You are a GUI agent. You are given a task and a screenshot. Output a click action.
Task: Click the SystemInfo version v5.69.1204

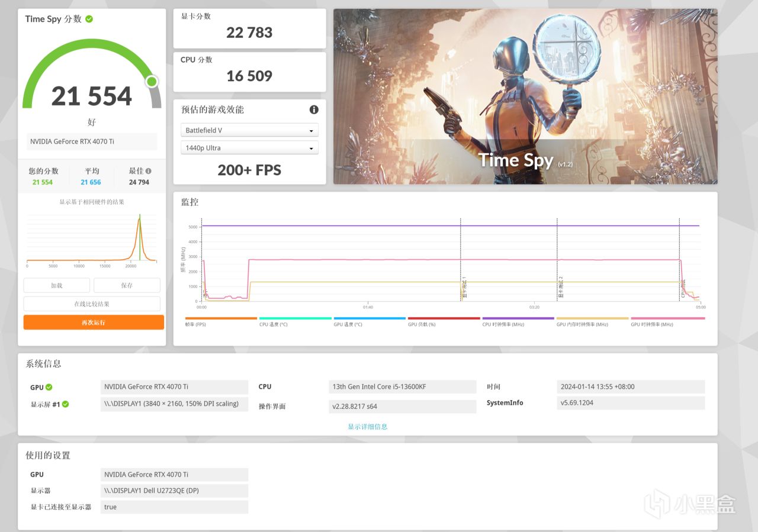[x=631, y=403]
